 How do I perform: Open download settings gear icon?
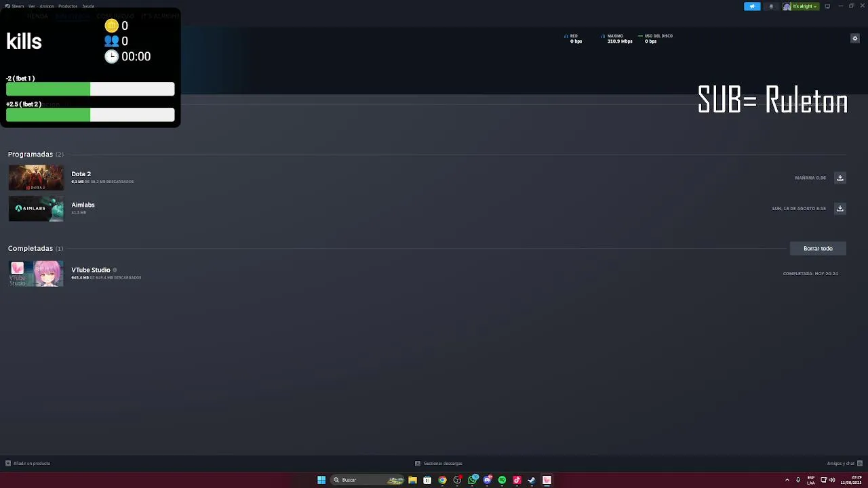(x=855, y=38)
